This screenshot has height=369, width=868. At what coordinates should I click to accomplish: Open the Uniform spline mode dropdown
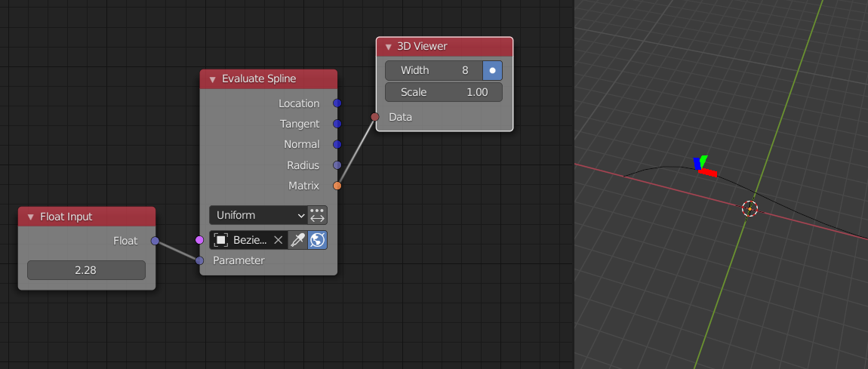pos(259,215)
